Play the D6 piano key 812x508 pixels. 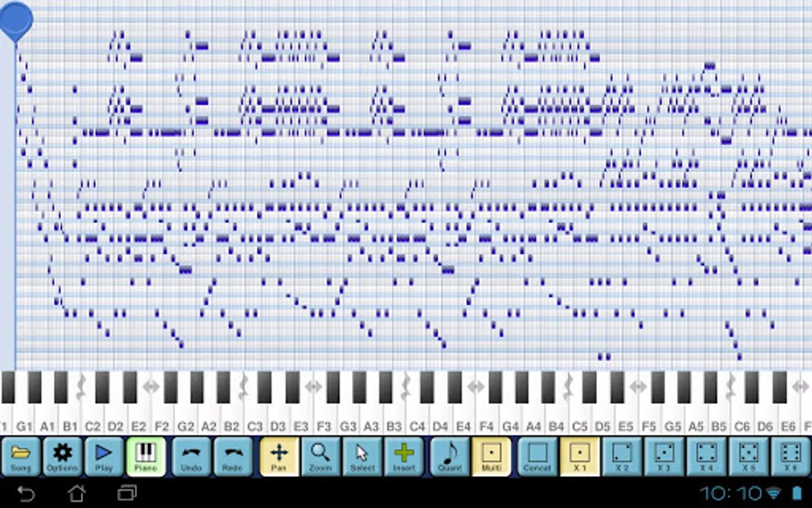(765, 418)
